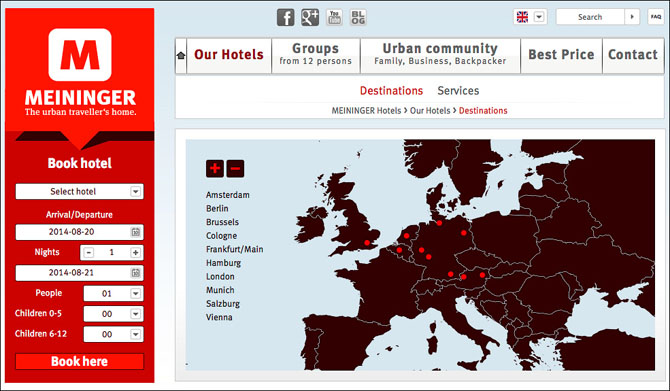The image size is (670, 391).
Task: Open the YouTube icon
Action: click(x=334, y=18)
